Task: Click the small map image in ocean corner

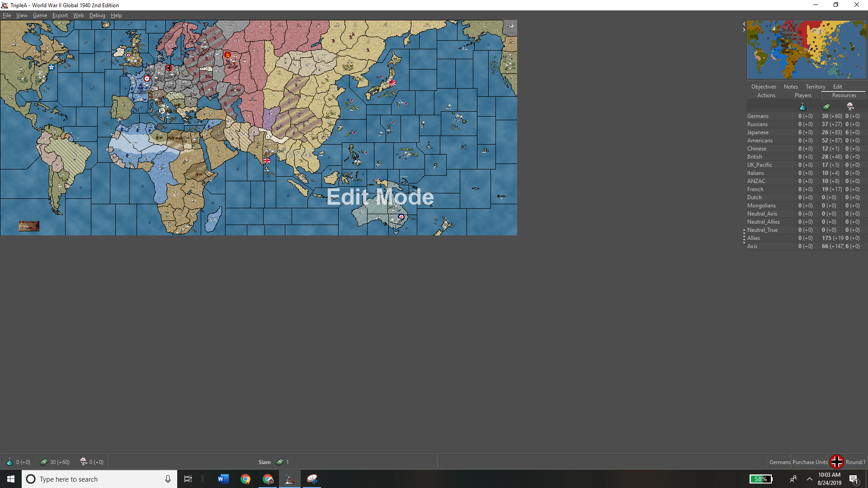Action: (x=29, y=226)
